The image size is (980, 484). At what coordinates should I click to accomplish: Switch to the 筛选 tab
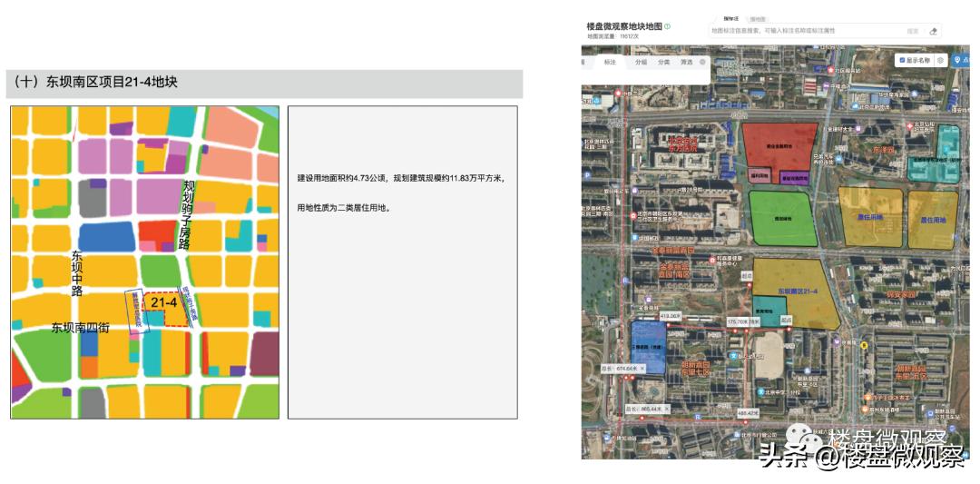[x=686, y=63]
